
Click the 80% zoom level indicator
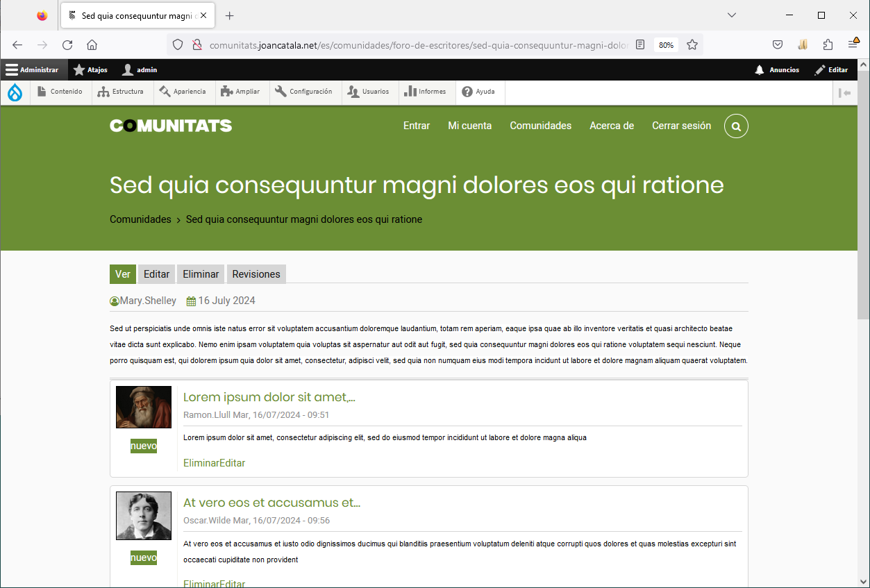(666, 45)
